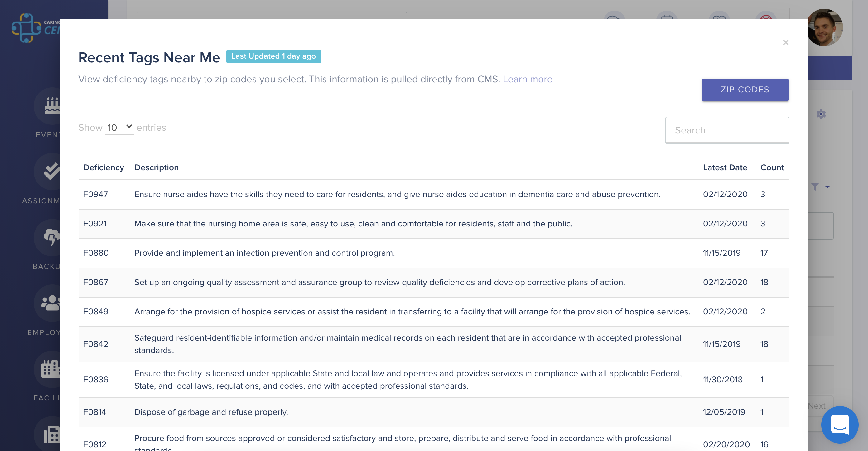Click the date 11/30/2018 in F0836 row

point(722,380)
